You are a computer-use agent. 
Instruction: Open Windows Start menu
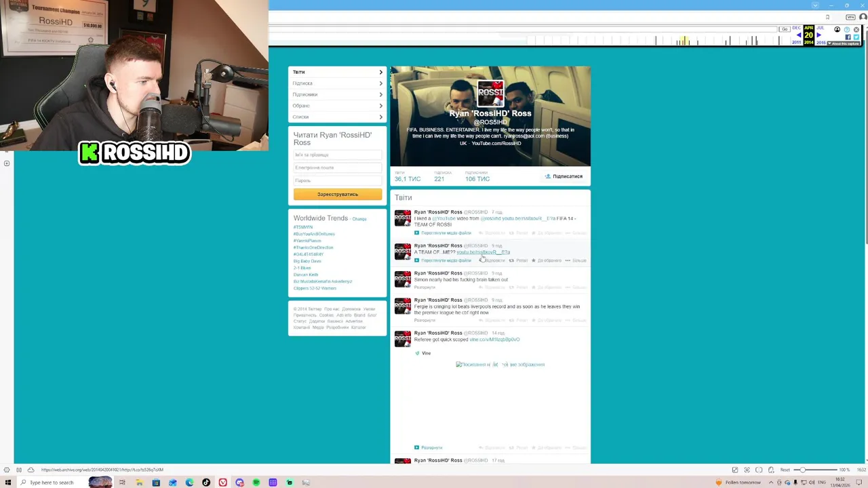click(8, 483)
